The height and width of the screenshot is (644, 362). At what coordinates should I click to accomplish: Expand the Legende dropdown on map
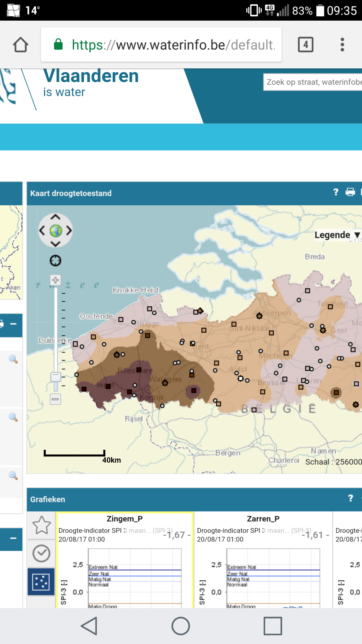[338, 235]
